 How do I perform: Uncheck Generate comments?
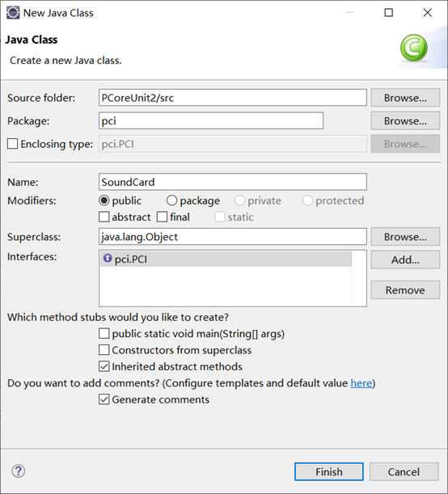[x=104, y=399]
